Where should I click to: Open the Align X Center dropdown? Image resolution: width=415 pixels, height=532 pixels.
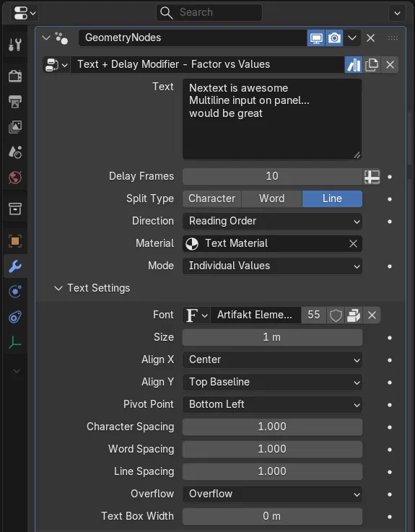tap(272, 360)
